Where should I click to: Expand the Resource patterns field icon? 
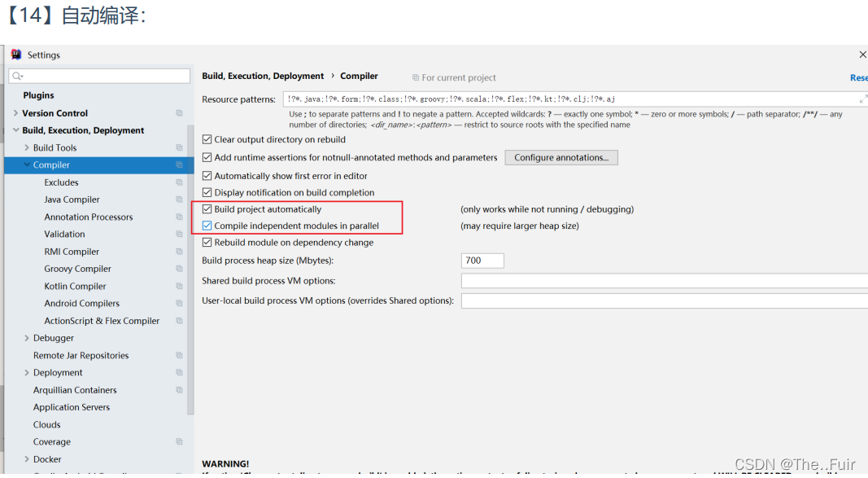(x=862, y=99)
